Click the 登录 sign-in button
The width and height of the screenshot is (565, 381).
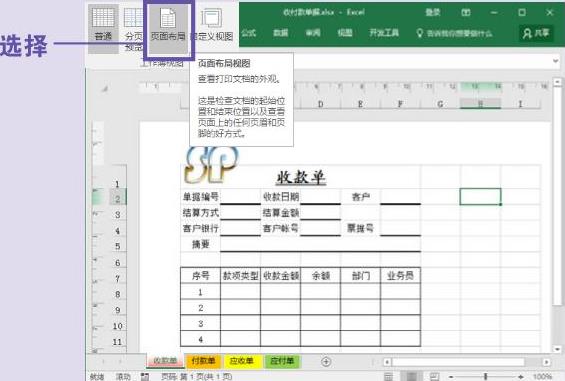(432, 13)
